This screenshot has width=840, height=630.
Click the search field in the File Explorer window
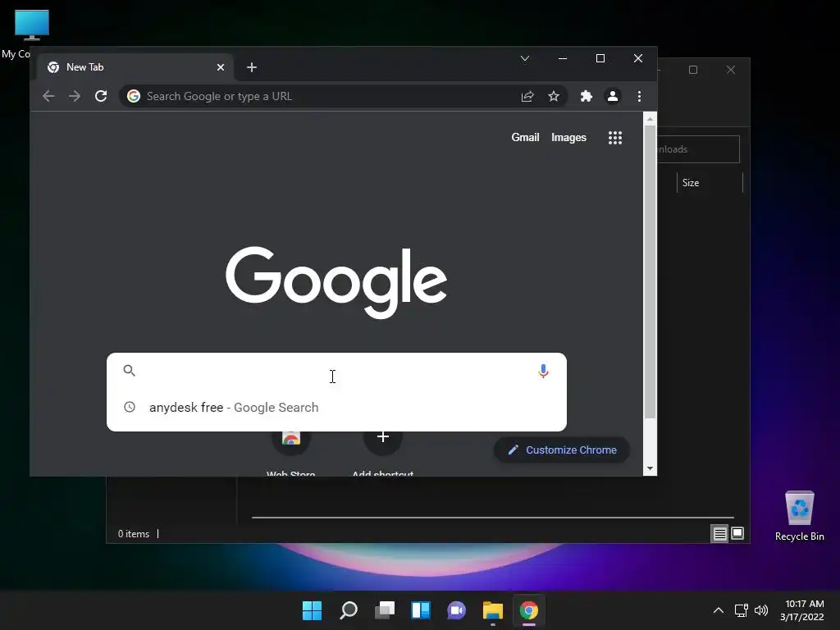[699, 149]
